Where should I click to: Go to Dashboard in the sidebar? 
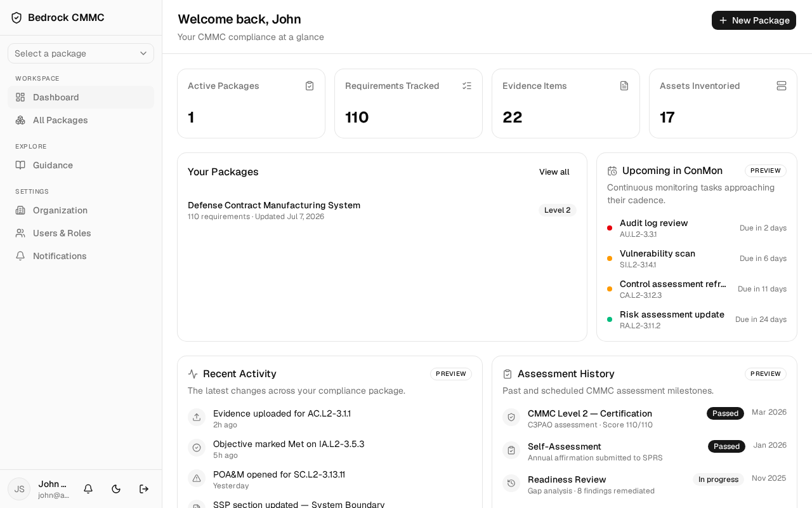[81, 97]
